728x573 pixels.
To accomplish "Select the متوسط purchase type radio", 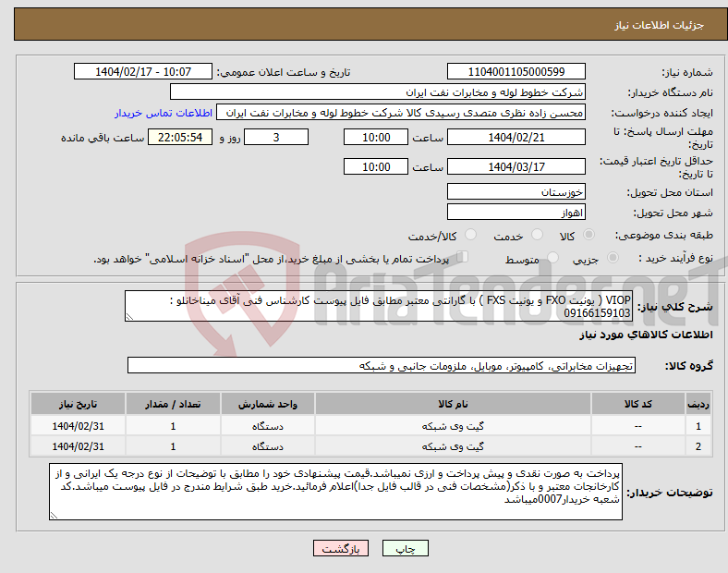I will [552, 258].
